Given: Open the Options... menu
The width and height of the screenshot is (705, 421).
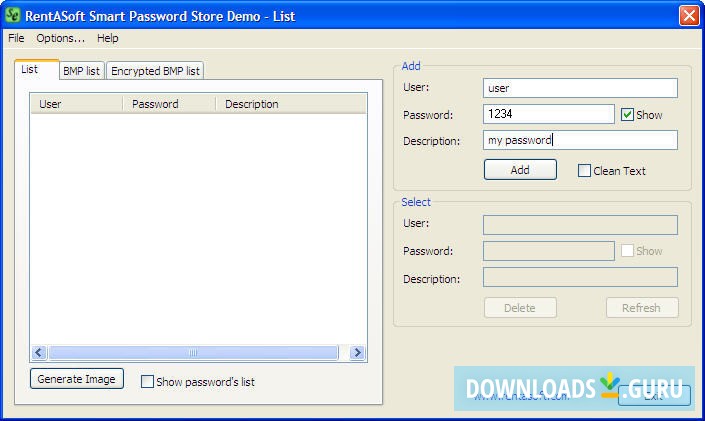Looking at the screenshot, I should [x=61, y=38].
